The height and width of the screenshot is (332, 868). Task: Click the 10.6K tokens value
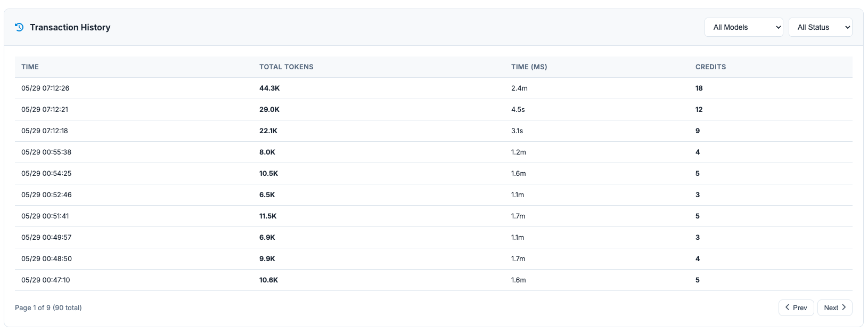269,280
